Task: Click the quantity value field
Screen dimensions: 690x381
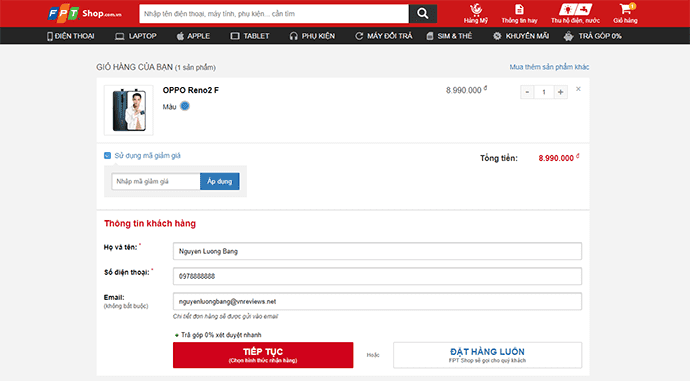Action: [544, 92]
